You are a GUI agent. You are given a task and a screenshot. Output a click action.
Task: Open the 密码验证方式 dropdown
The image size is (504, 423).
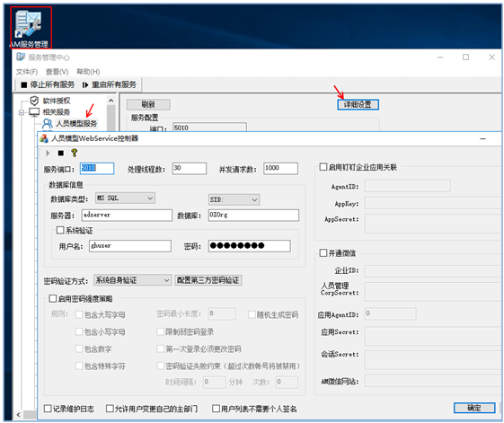pos(132,280)
